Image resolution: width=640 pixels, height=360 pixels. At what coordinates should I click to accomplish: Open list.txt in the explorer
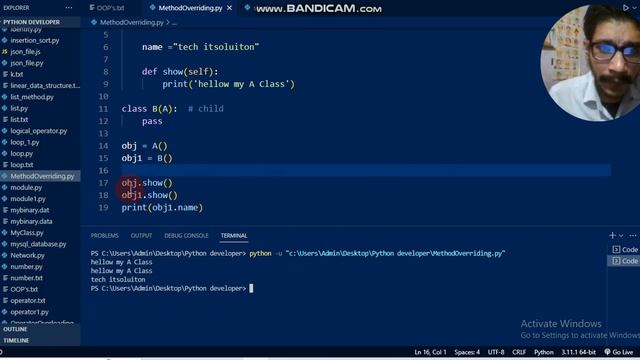[x=19, y=120]
